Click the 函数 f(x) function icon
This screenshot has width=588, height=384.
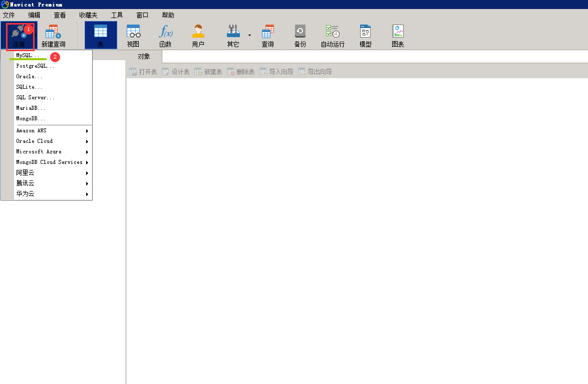165,36
